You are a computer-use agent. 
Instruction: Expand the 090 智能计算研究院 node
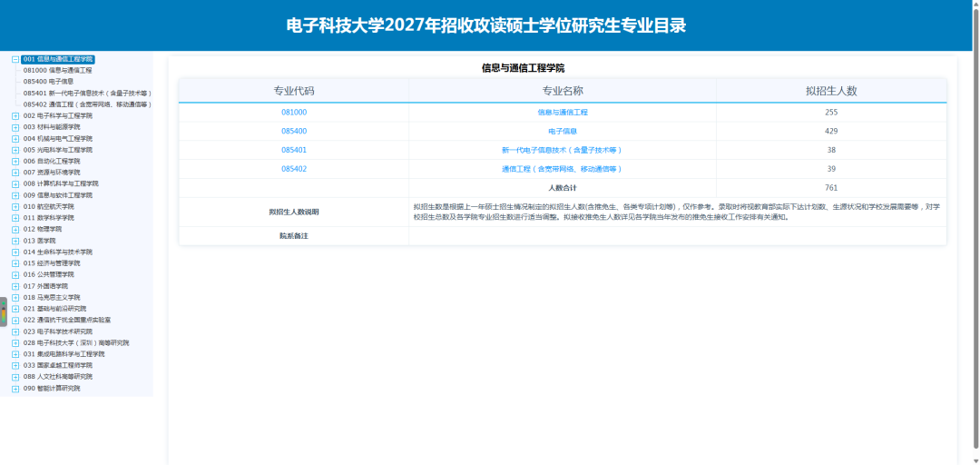pyautogui.click(x=15, y=389)
